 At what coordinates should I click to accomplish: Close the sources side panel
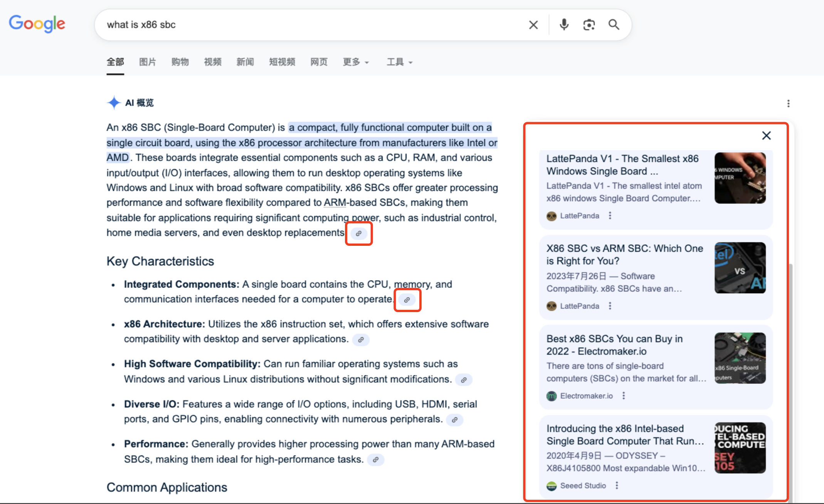(766, 136)
